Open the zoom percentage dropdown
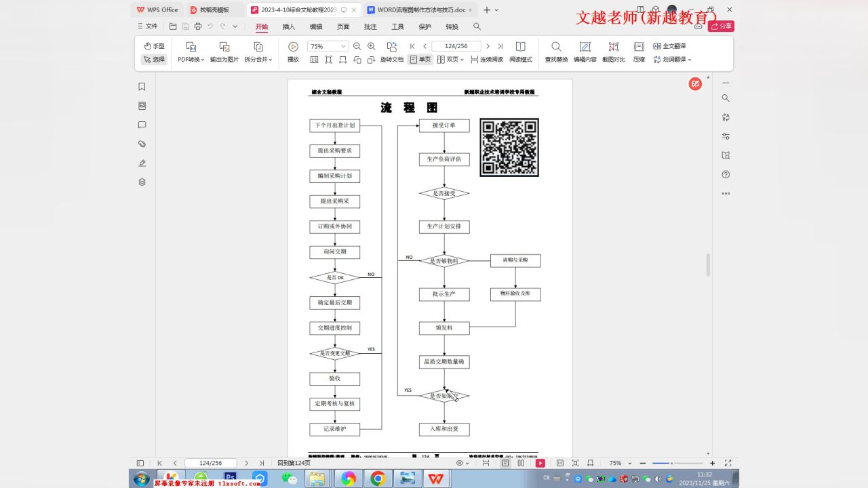This screenshot has height=488, width=868. (343, 45)
